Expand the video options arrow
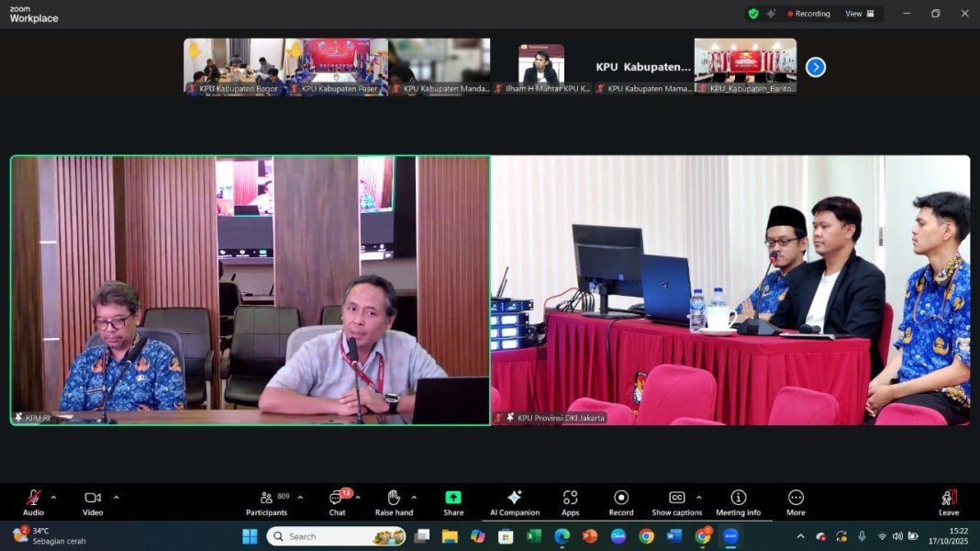This screenshot has width=980, height=551. pyautogui.click(x=116, y=498)
